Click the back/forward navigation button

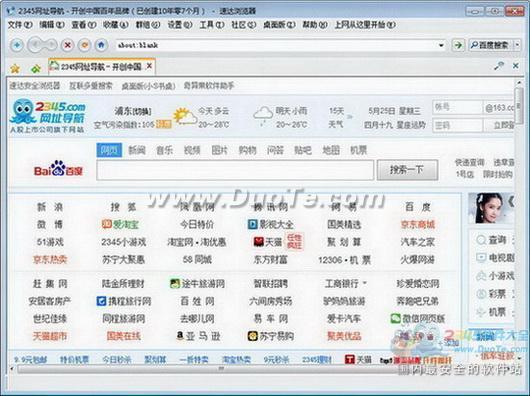[x=42, y=45]
